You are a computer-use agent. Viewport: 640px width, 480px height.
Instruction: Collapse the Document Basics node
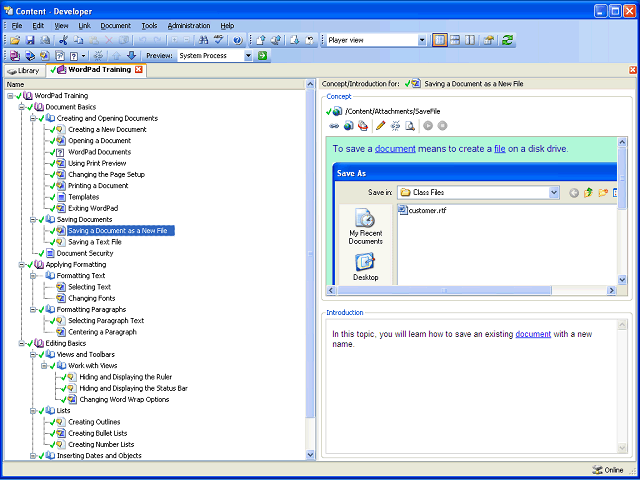coord(21,107)
